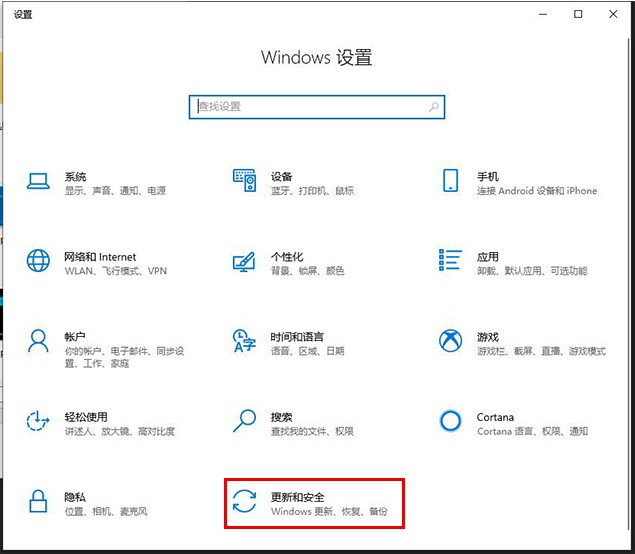Select the Cortana circle icon
The image size is (635, 554).
coord(450,421)
